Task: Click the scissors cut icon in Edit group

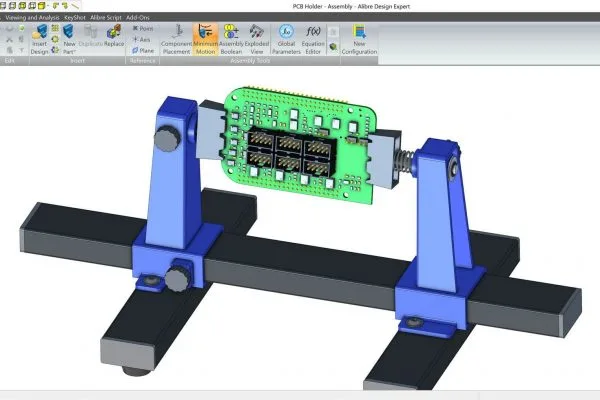Action: [10, 39]
